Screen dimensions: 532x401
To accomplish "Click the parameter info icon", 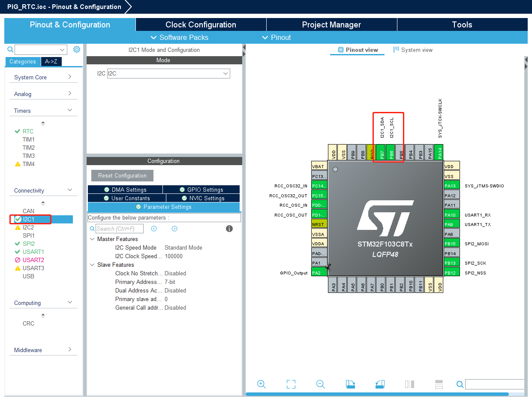I will [229, 229].
